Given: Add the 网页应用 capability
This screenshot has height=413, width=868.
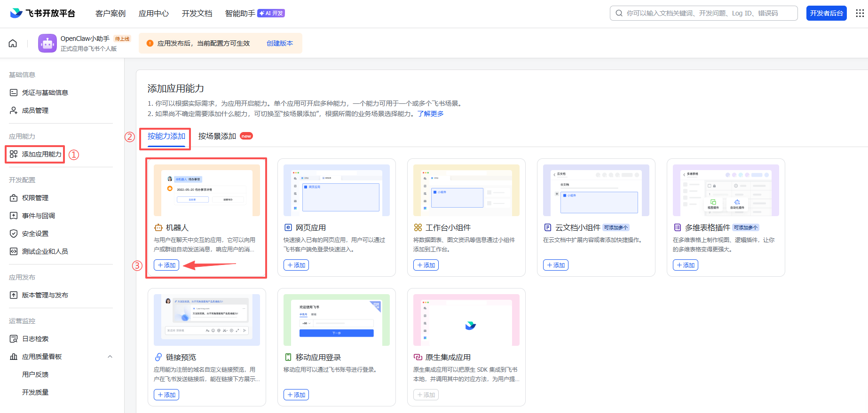Looking at the screenshot, I should [296, 265].
